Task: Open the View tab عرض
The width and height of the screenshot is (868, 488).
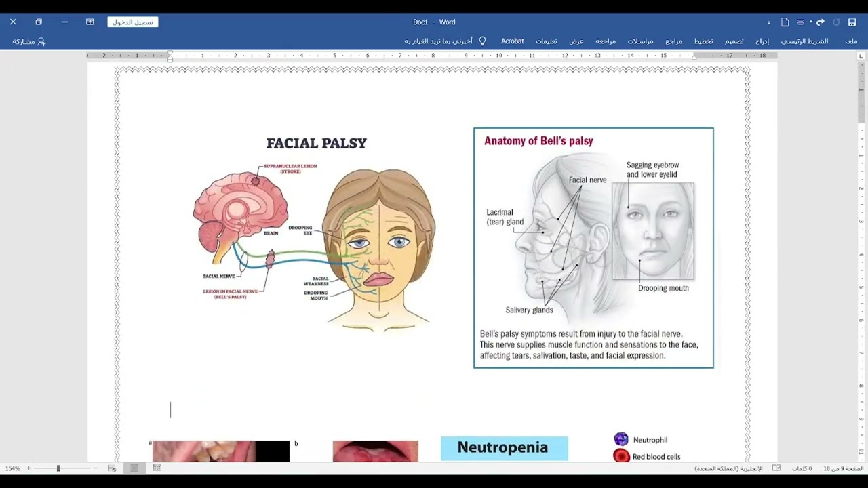Action: pos(576,41)
